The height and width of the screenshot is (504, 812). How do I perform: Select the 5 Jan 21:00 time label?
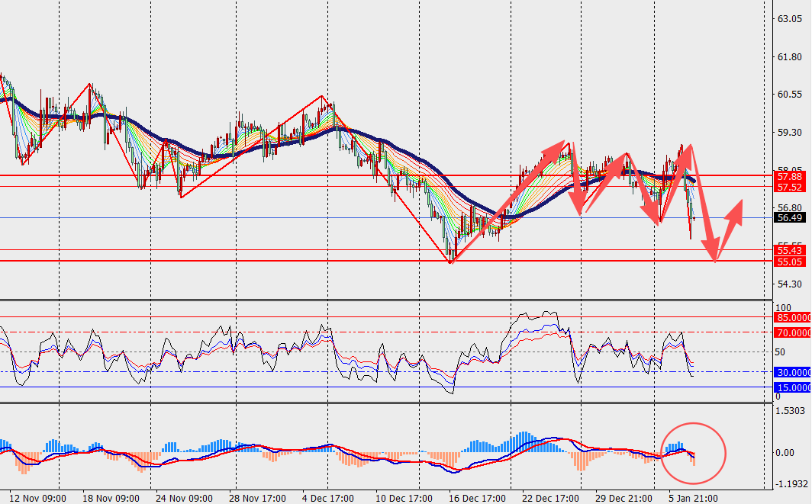point(692,498)
